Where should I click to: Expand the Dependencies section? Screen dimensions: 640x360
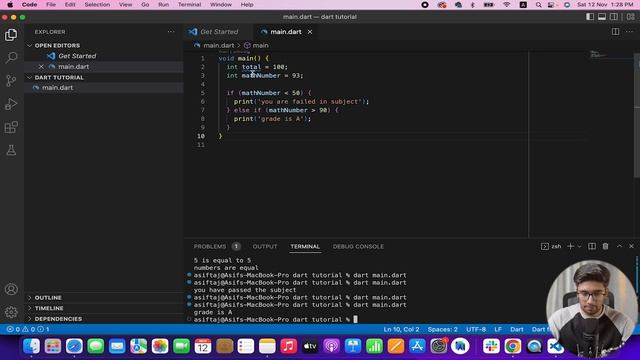(58, 319)
